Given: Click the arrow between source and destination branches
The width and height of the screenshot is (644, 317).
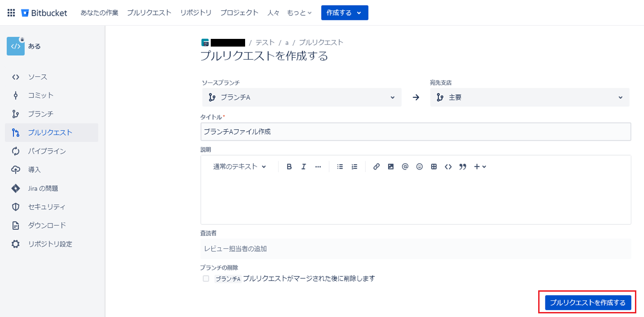Looking at the screenshot, I should pos(416,97).
